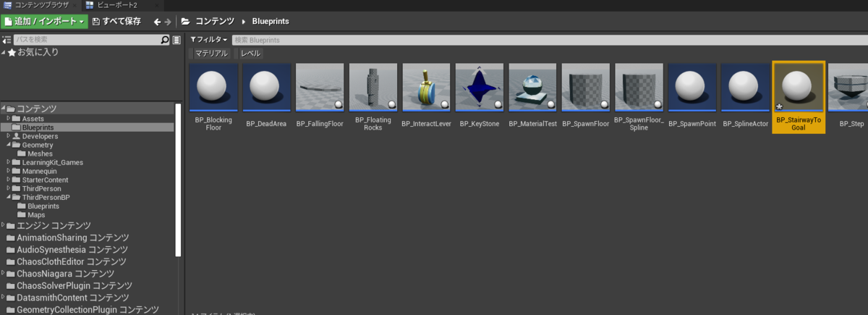Go forward with the right arrow
Screen dimensions: 868x315
point(168,22)
